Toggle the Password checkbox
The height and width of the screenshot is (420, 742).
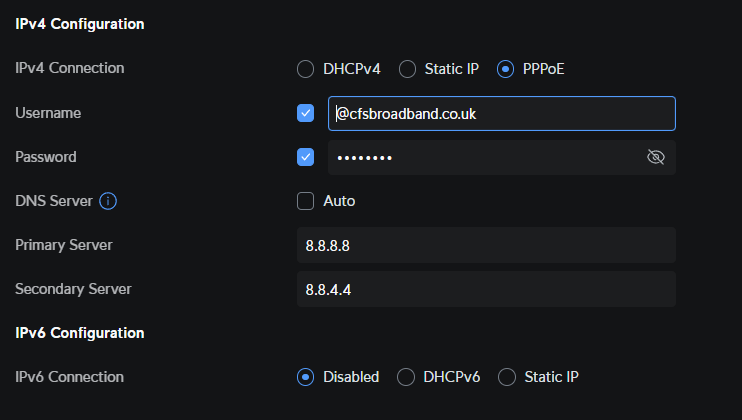(x=306, y=157)
